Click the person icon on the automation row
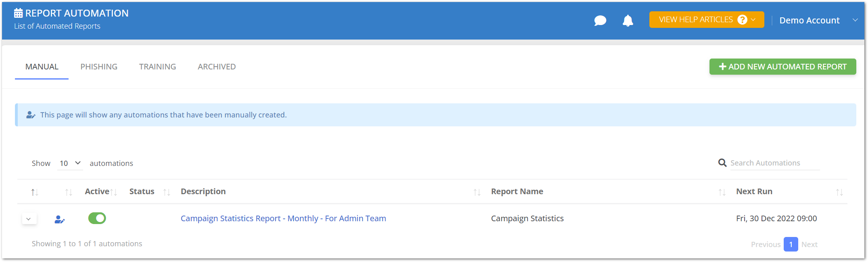 point(60,219)
